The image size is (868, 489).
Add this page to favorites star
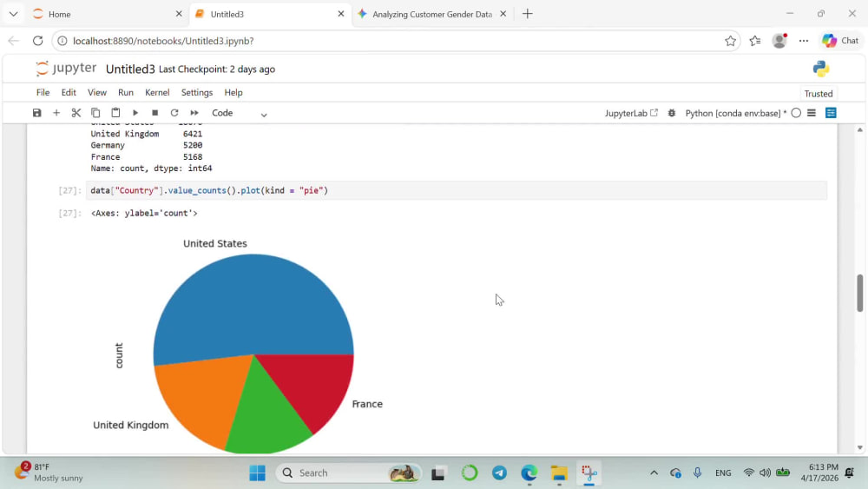click(730, 41)
